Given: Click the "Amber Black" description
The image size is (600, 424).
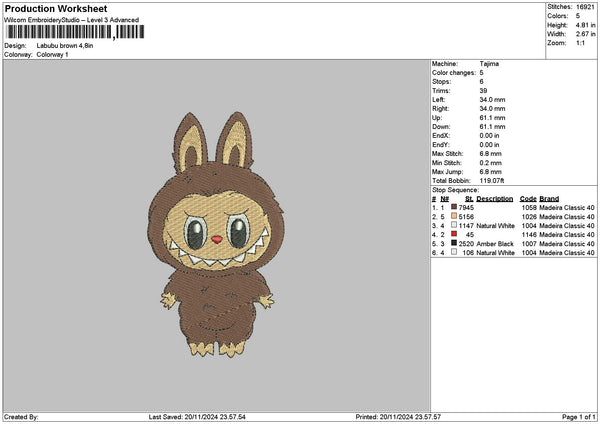Looking at the screenshot, I should (494, 244).
